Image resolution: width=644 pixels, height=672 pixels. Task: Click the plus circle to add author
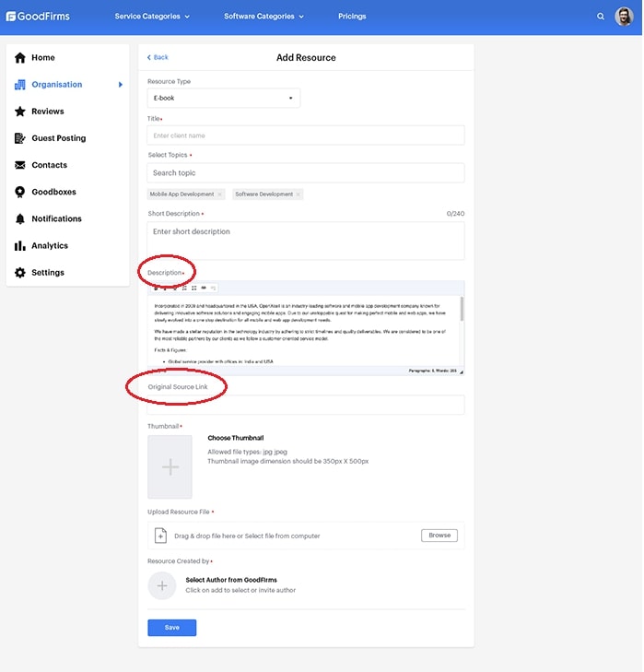[162, 585]
